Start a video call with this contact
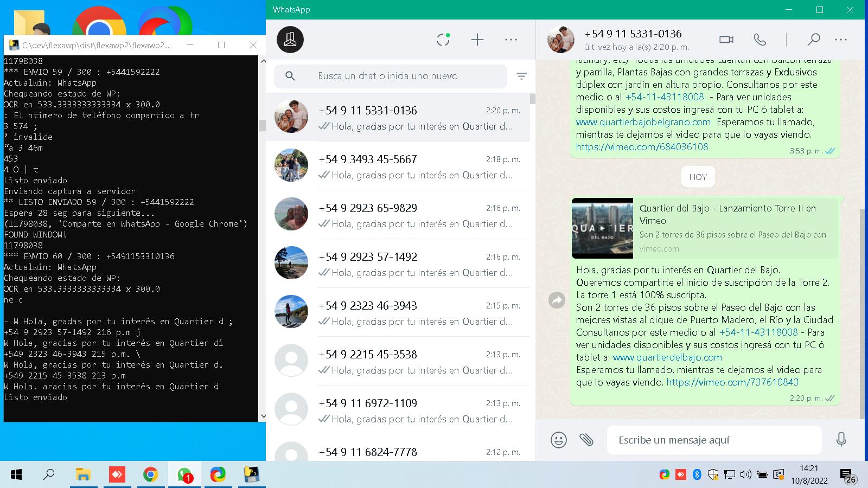The width and height of the screenshot is (868, 488). 726,40
